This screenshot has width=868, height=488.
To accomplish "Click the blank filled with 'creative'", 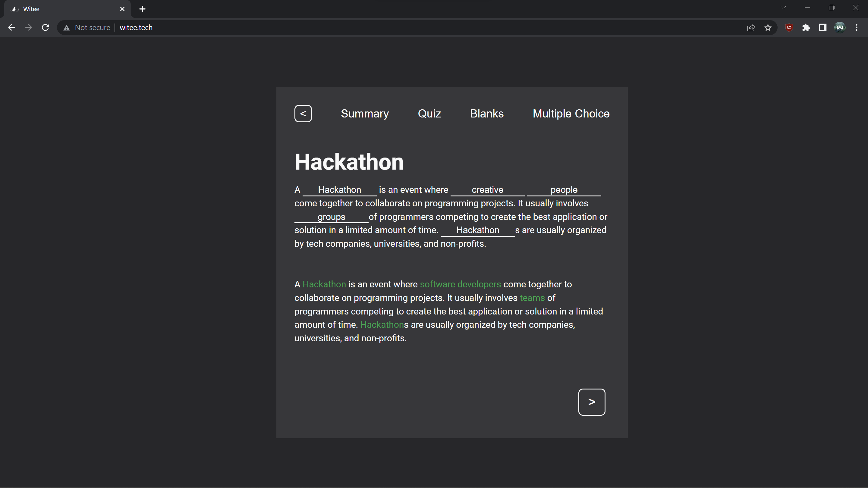I will [x=487, y=189].
